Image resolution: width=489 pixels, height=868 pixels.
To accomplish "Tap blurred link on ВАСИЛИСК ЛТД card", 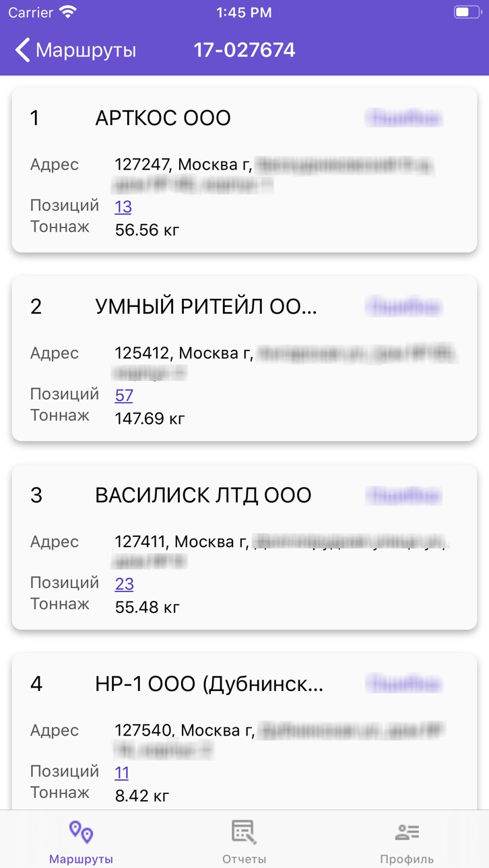I will (404, 495).
